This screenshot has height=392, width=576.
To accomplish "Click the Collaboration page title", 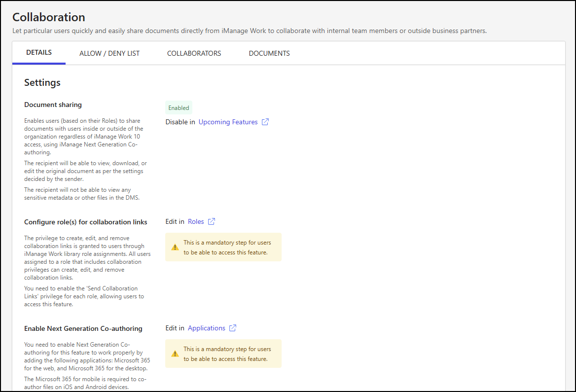I will click(48, 17).
